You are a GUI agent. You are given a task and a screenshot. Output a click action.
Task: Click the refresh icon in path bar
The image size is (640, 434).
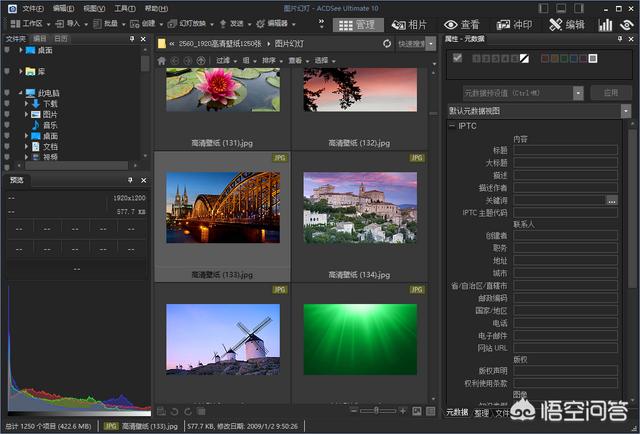[x=387, y=44]
